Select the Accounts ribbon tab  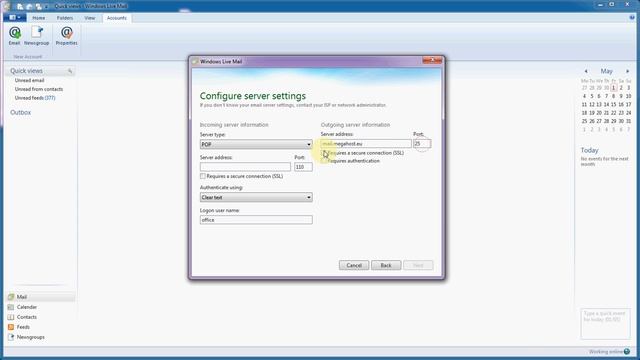tap(117, 18)
